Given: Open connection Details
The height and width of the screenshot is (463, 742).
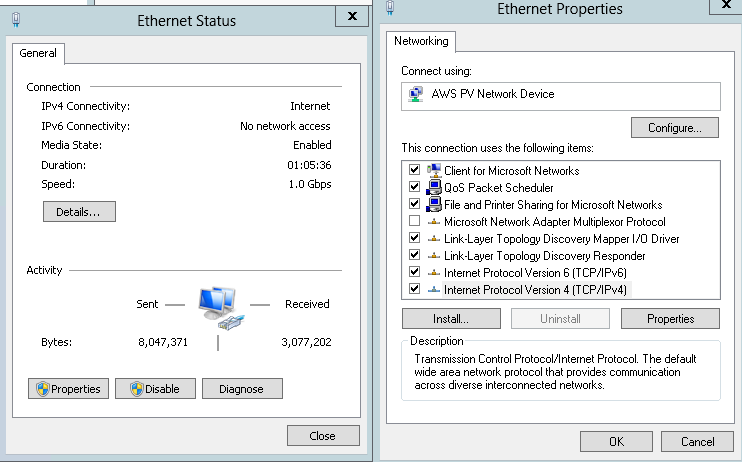Looking at the screenshot, I should click(79, 212).
